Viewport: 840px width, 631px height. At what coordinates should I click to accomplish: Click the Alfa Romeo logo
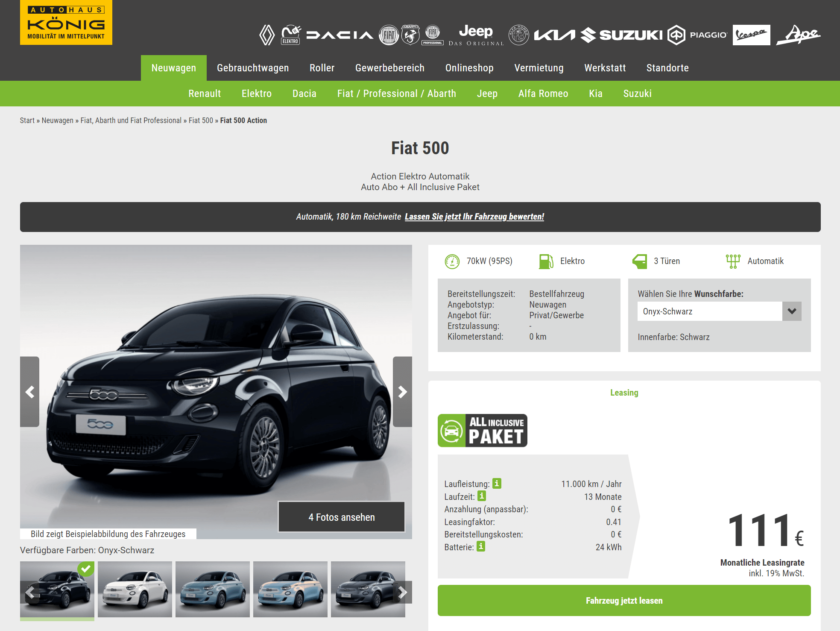[x=519, y=35]
